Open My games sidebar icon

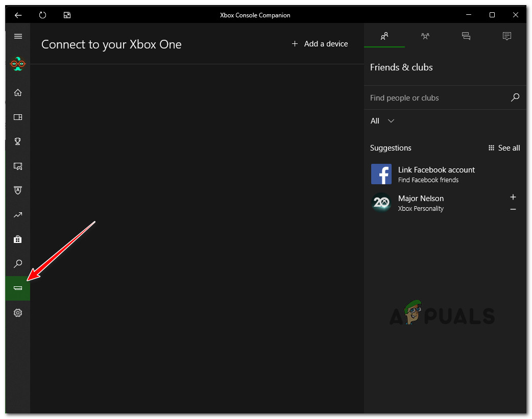click(18, 117)
